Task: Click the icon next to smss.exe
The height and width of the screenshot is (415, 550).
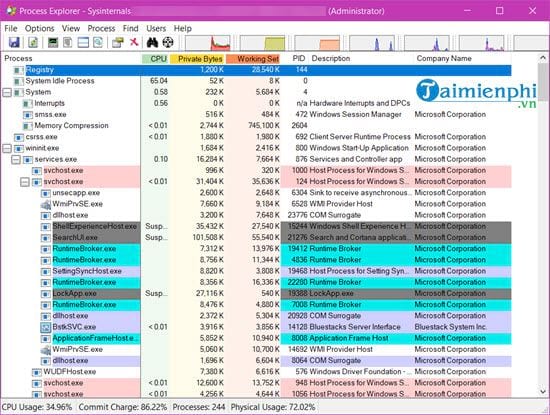Action: pyautogui.click(x=28, y=115)
